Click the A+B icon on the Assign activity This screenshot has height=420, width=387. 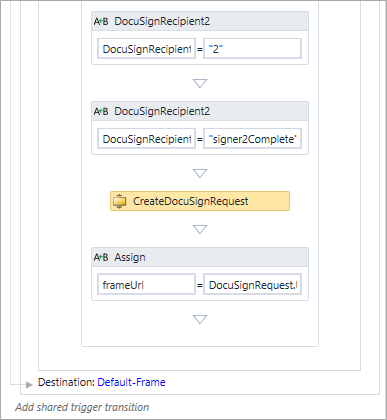coord(101,257)
